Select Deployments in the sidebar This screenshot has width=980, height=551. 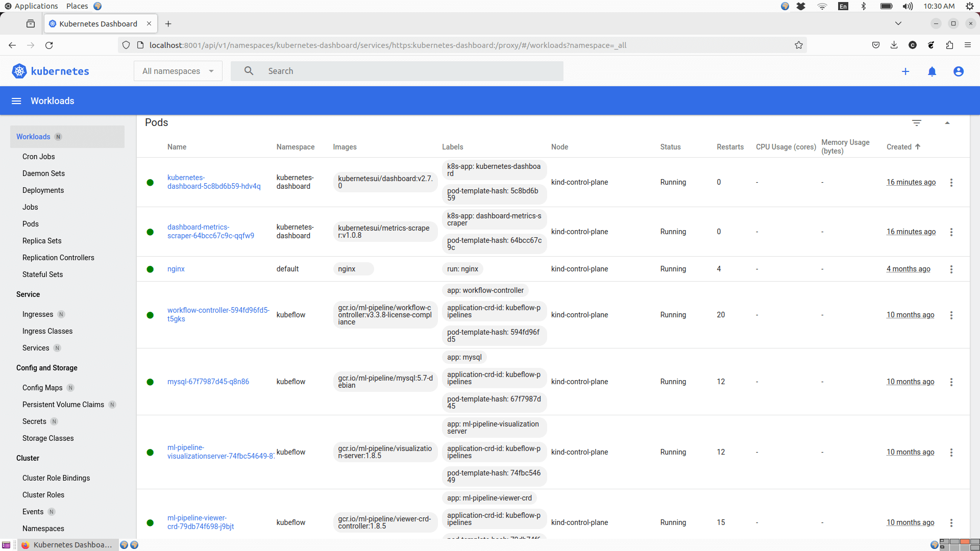(x=43, y=190)
